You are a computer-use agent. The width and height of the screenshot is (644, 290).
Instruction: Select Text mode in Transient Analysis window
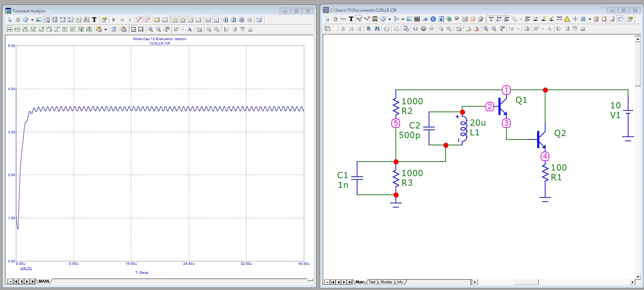[x=94, y=20]
